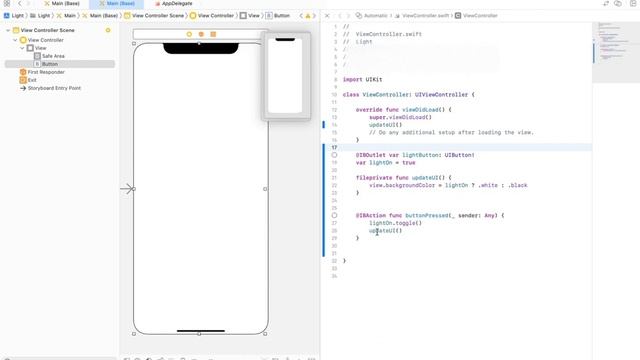Open the editor options icon at top right
This screenshot has height=360, width=640.
click(618, 3)
